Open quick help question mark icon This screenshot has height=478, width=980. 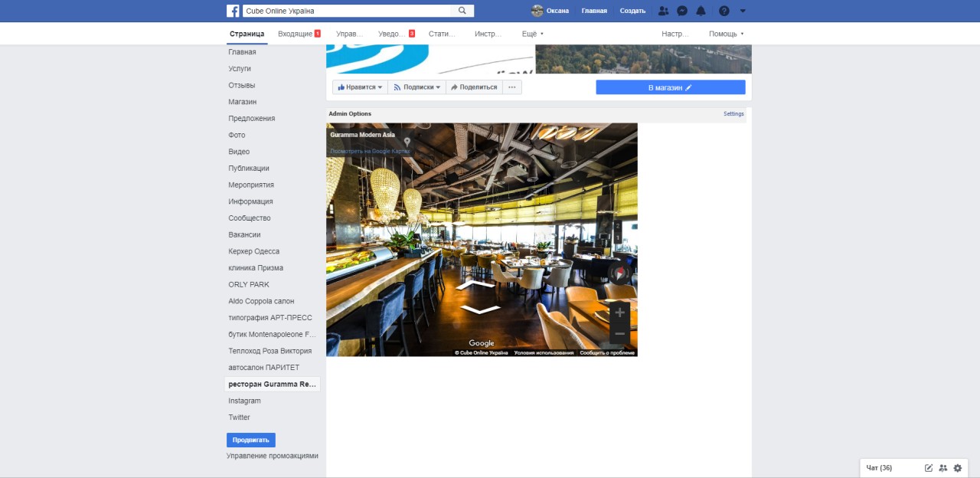click(x=724, y=11)
